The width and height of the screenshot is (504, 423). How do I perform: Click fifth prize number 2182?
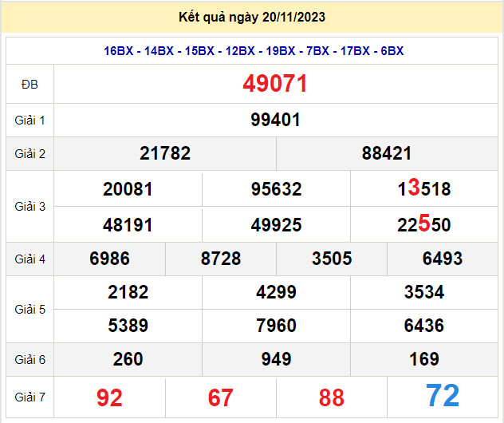coord(128,292)
